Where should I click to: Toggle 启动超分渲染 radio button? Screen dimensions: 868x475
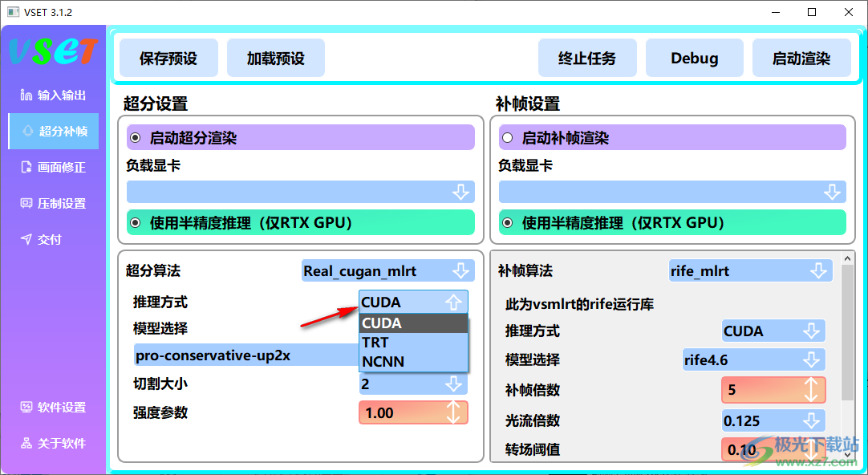click(135, 138)
